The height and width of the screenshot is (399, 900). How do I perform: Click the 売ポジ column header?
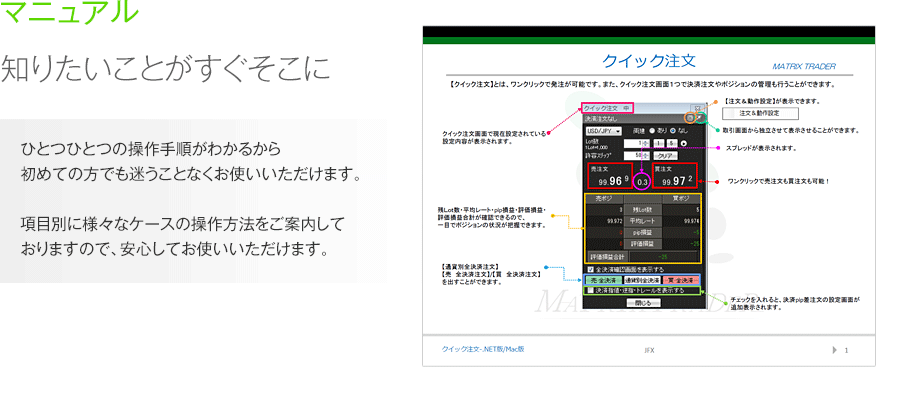click(x=604, y=198)
